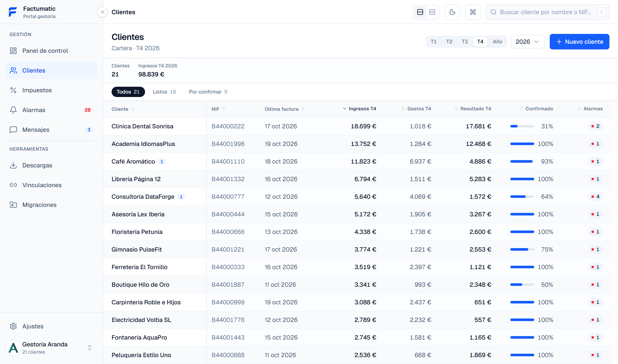Open Ajustes gear icon
The image size is (618, 364).
pos(13,326)
